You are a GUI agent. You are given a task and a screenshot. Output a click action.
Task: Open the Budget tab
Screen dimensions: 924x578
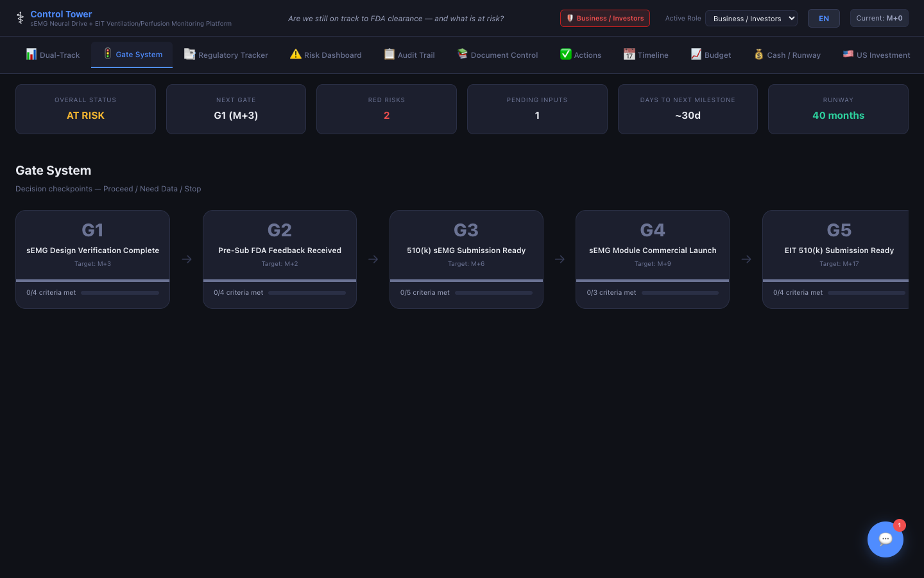pos(711,55)
